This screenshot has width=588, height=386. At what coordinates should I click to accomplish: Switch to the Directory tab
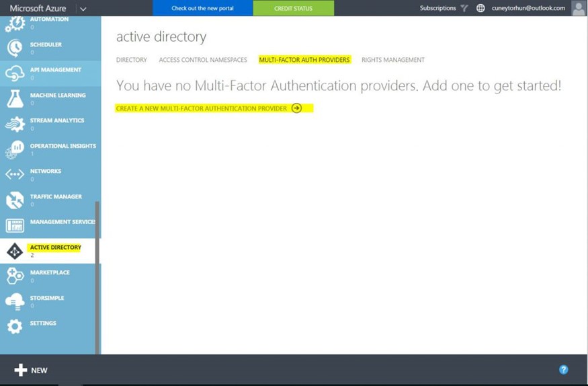pyautogui.click(x=132, y=60)
